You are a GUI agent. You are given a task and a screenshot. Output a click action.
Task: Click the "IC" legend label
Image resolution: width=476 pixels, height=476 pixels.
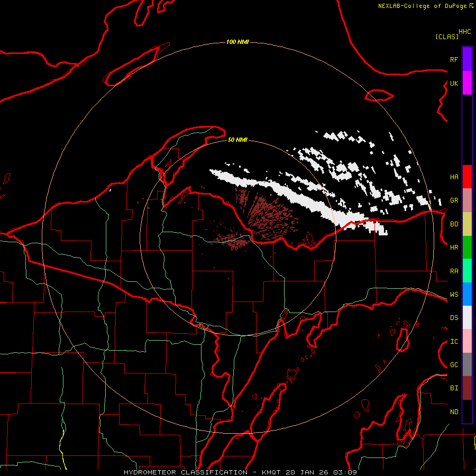[454, 342]
